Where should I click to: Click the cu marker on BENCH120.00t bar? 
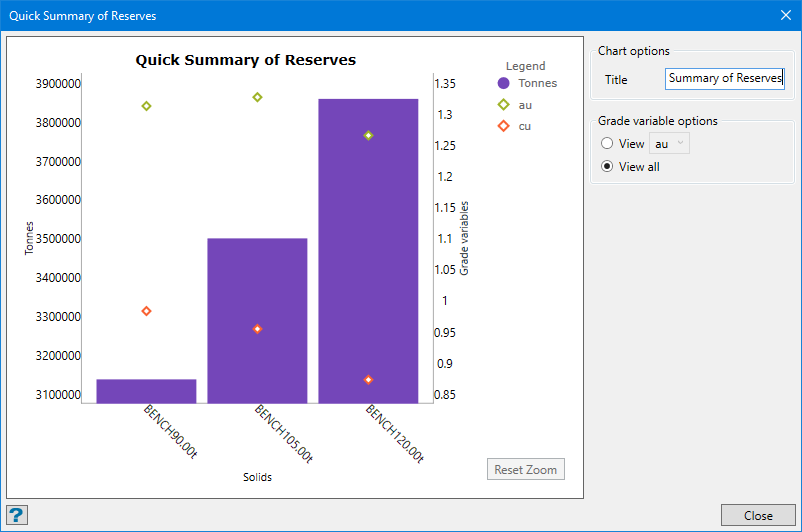tap(368, 380)
